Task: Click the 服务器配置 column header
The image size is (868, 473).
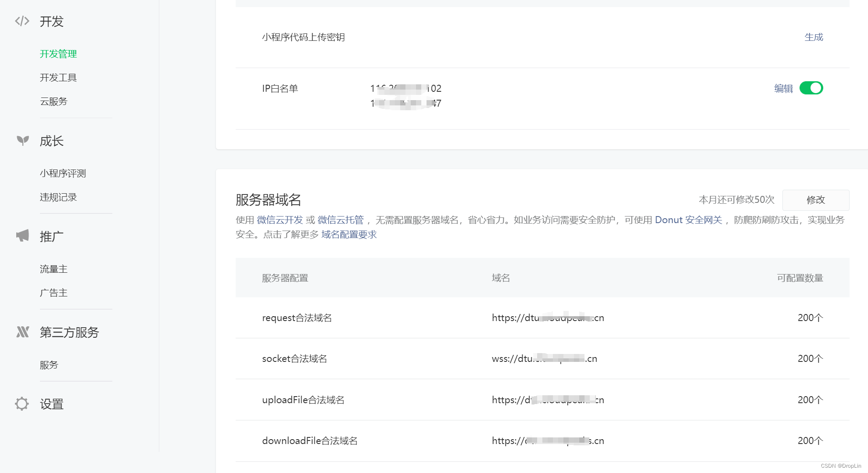Action: pos(285,278)
